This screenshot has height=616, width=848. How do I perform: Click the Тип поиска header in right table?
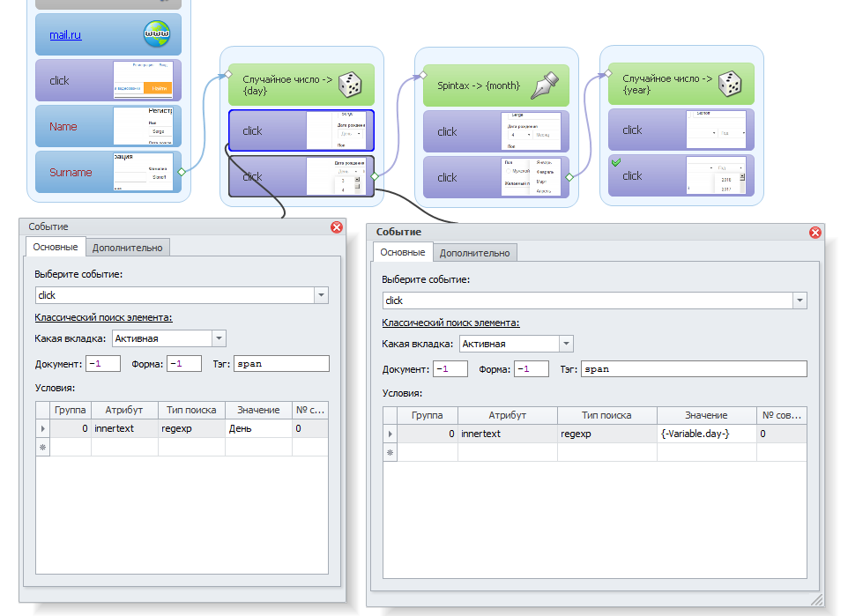[606, 415]
